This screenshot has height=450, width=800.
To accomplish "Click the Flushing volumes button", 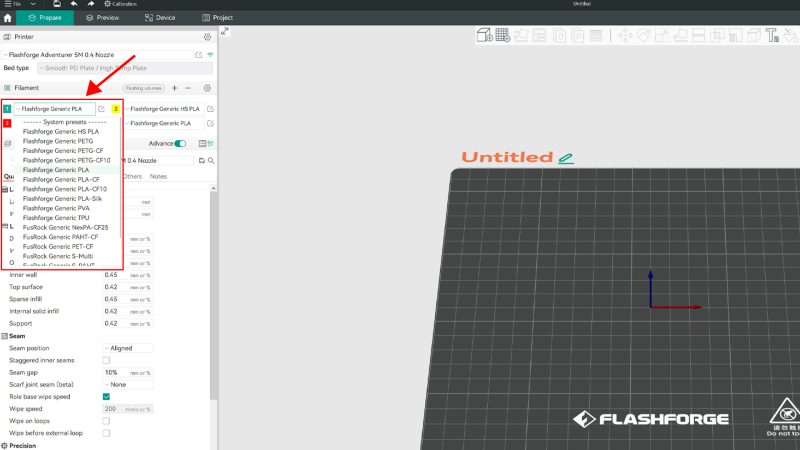I will point(143,88).
